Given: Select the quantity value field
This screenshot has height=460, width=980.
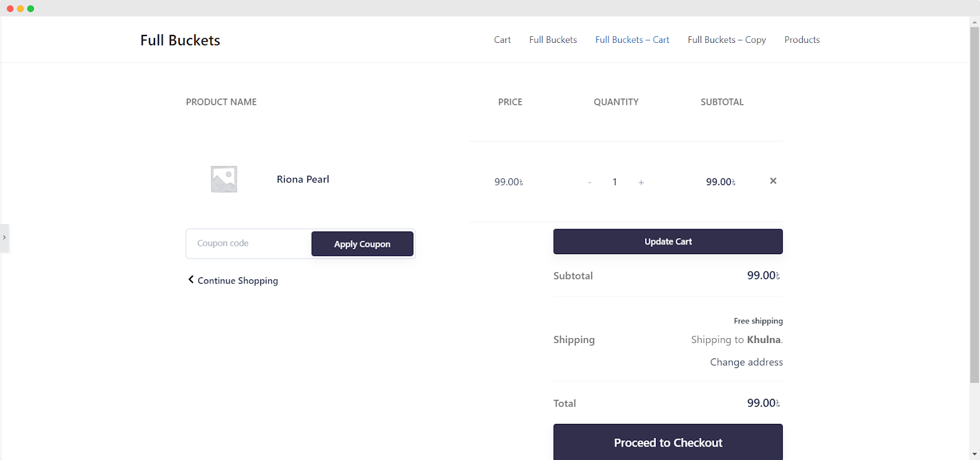Looking at the screenshot, I should click(x=615, y=182).
